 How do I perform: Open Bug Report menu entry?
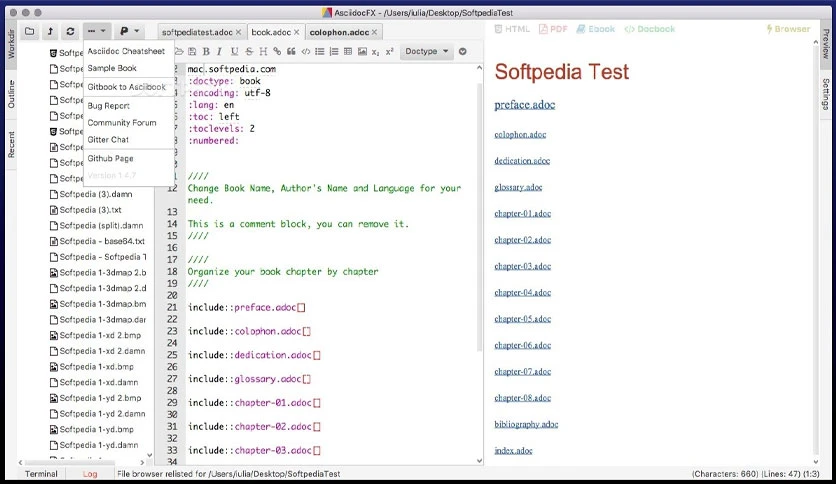(109, 106)
